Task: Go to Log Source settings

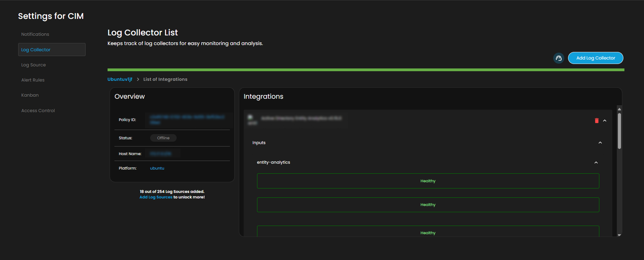Action: pyautogui.click(x=33, y=65)
